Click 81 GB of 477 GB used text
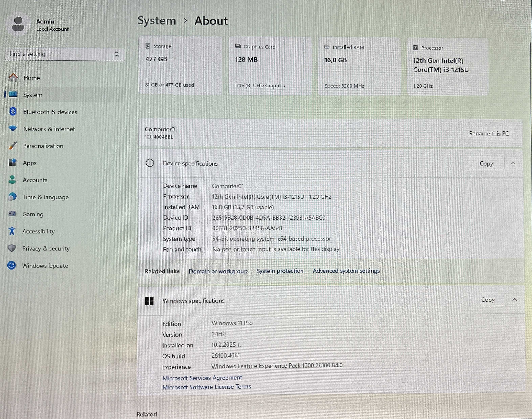Viewport: 532px width, 419px height. pyautogui.click(x=169, y=85)
